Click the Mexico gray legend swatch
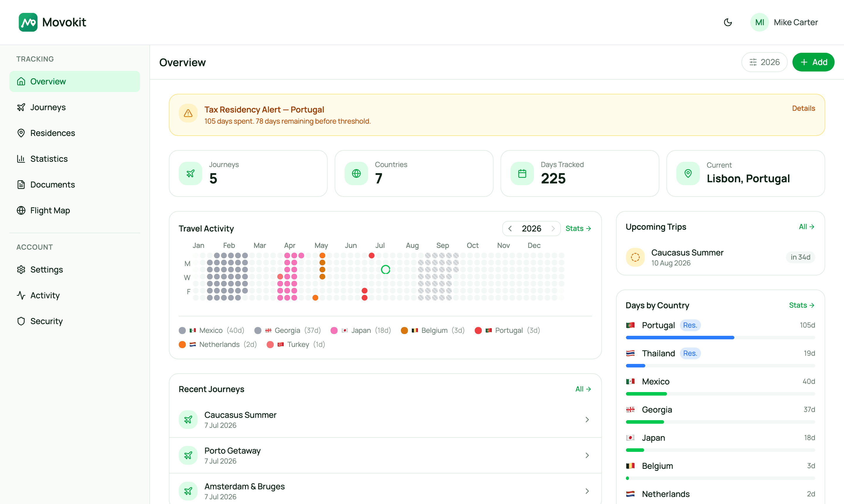The height and width of the screenshot is (504, 844). [x=182, y=331]
